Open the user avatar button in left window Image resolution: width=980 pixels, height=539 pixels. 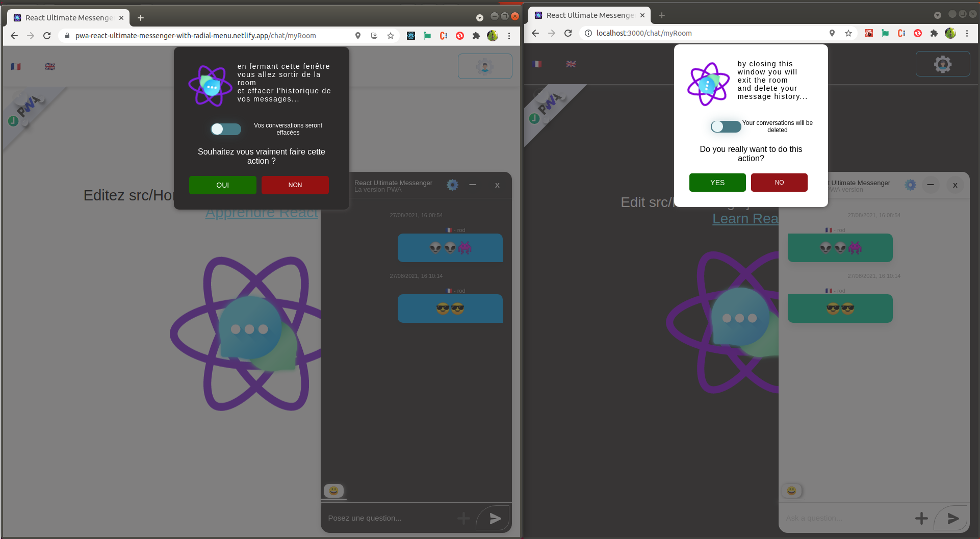tap(484, 66)
